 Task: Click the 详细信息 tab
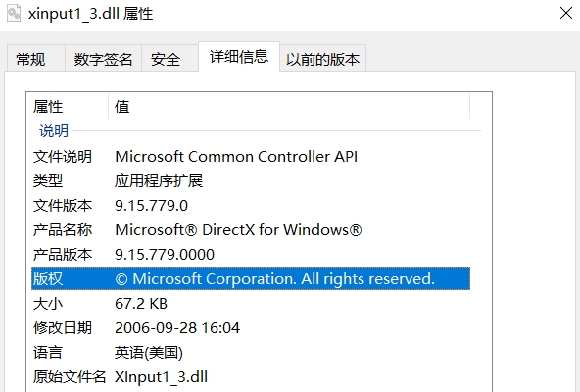(239, 56)
